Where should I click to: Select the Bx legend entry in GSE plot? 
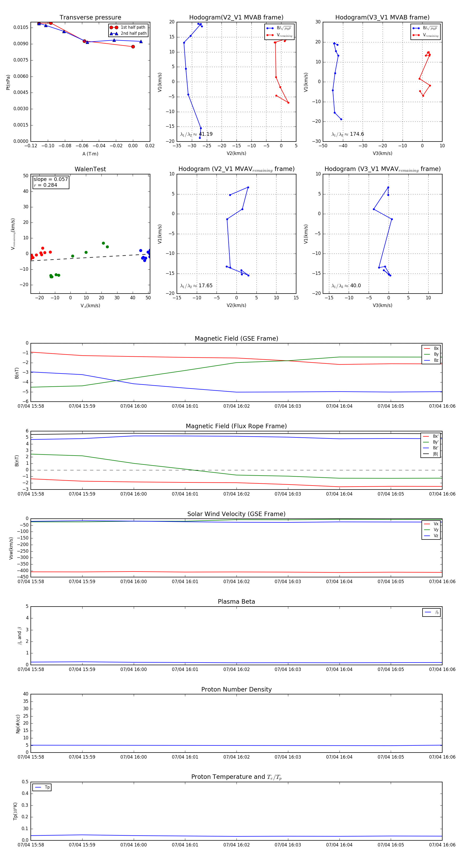coord(431,349)
